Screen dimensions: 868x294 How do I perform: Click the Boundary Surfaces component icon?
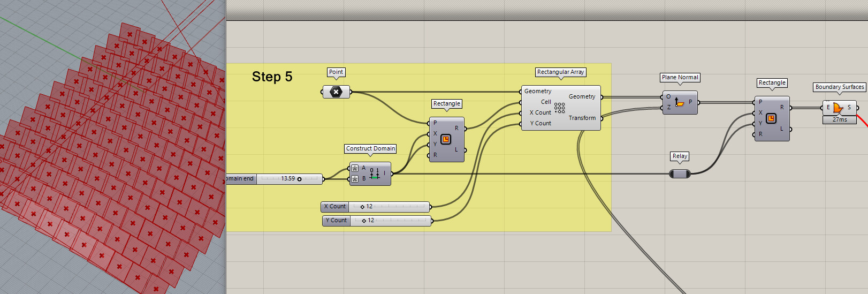(x=839, y=108)
